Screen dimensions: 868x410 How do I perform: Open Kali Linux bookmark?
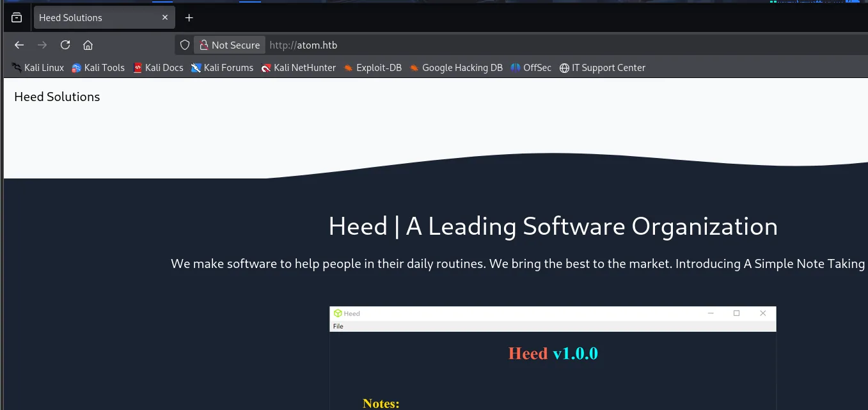38,68
